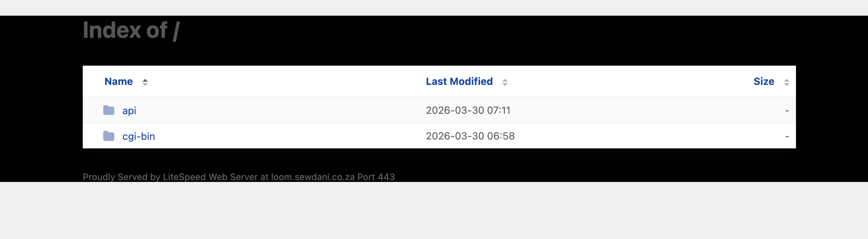Sort the listing by Last Modified header
Image resolution: width=868 pixels, height=239 pixels.
coord(459,82)
